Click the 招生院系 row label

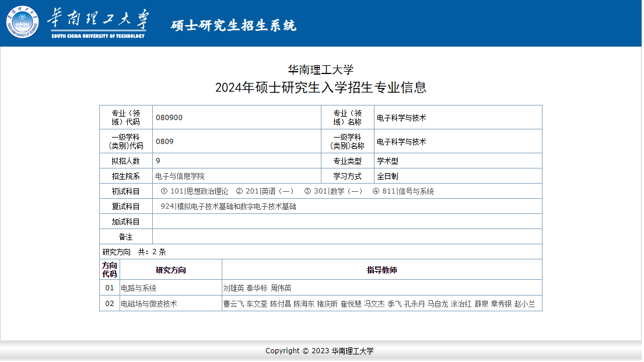coord(125,177)
